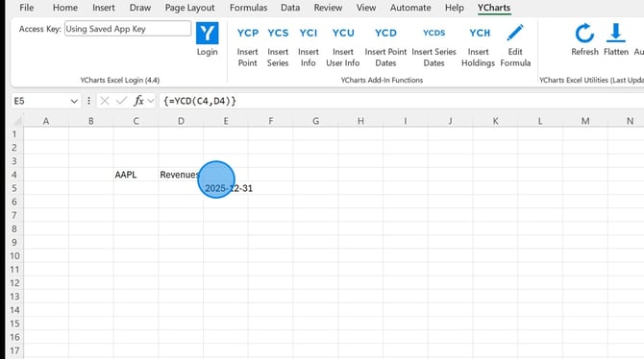
Task: Select column A header
Action: (46, 121)
